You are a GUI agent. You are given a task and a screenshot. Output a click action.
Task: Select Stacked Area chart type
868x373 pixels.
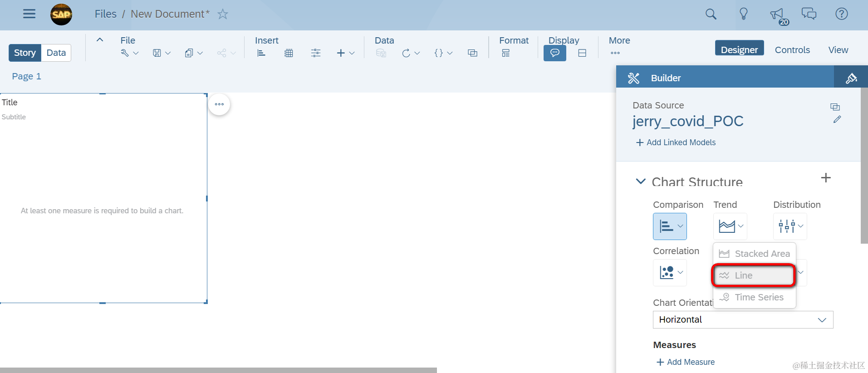pos(755,254)
